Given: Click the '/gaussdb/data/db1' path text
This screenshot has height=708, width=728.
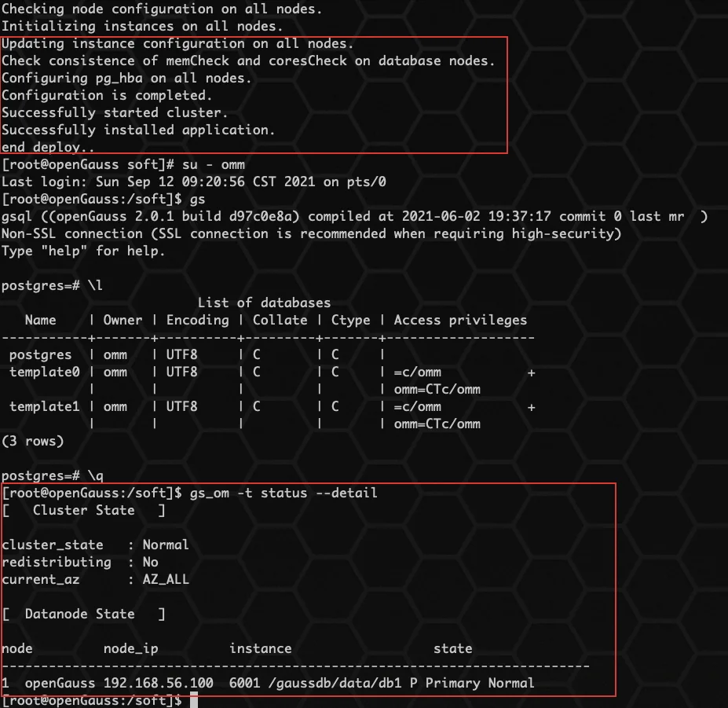Looking at the screenshot, I should point(339,683).
